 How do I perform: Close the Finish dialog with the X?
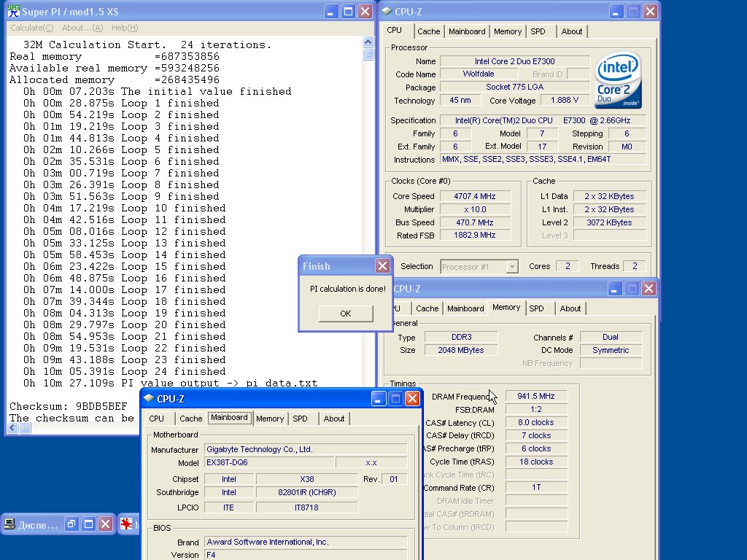point(382,265)
